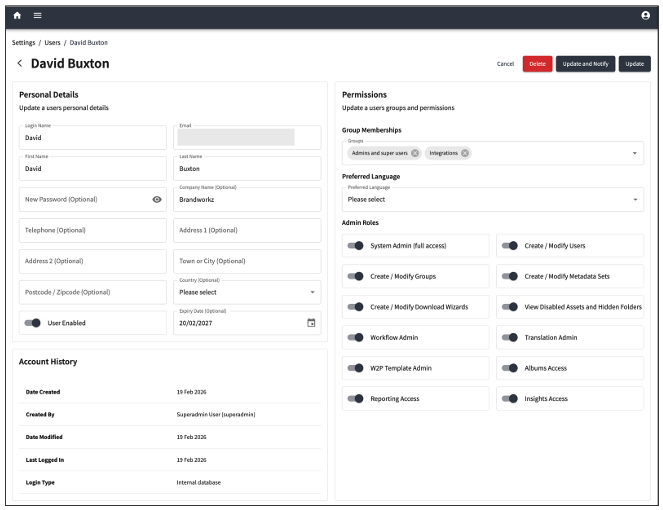Click the Date Created row label

point(43,392)
